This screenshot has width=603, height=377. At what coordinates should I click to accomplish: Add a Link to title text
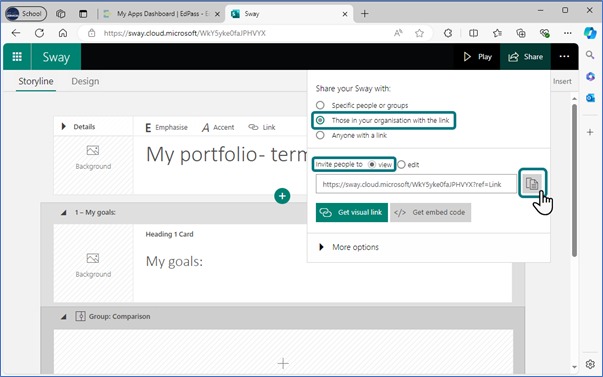262,127
